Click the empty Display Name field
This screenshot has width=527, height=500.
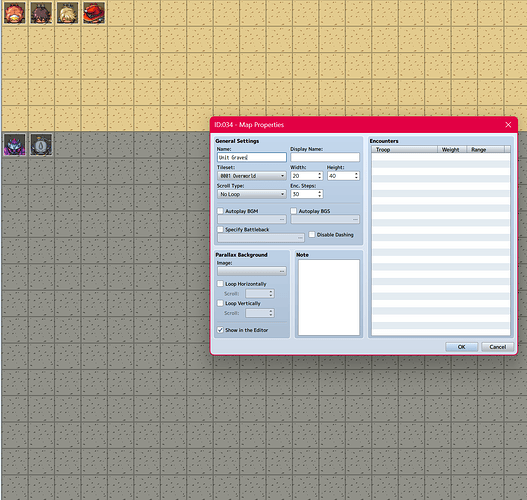[325, 157]
